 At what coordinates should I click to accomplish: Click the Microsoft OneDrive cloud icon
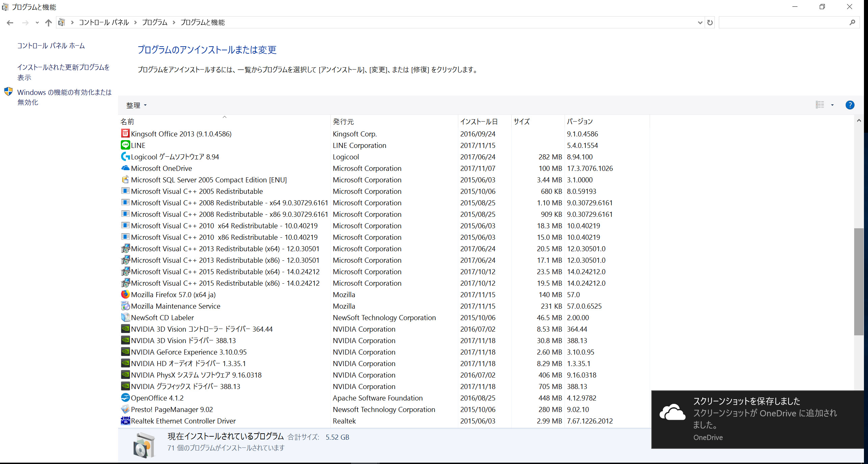pyautogui.click(x=125, y=168)
